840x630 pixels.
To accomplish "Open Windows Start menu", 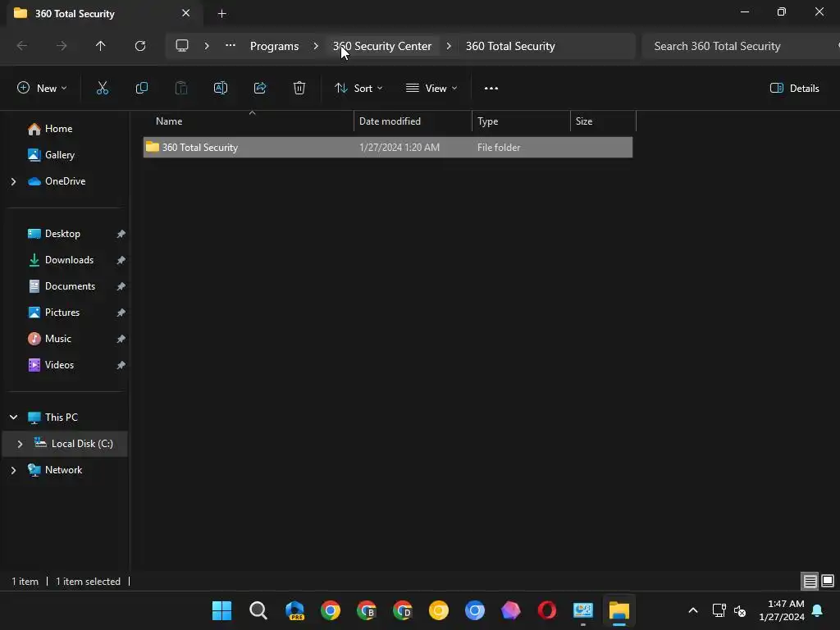I will point(221,610).
